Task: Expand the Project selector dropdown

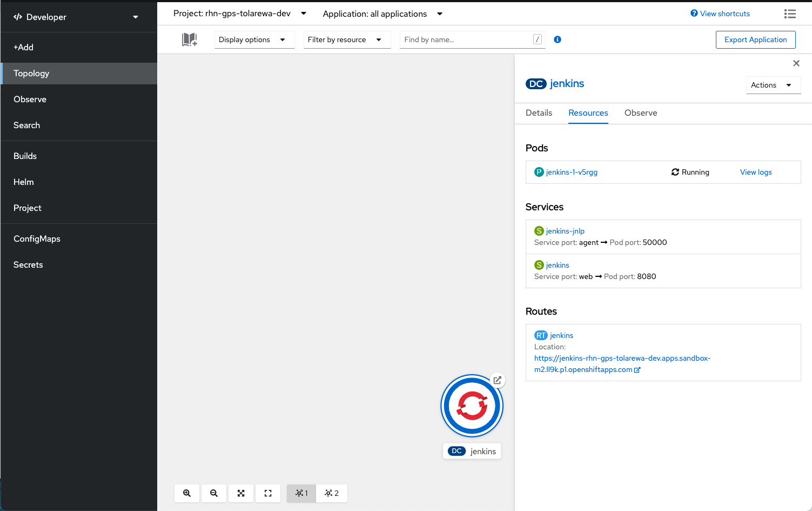Action: (240, 14)
